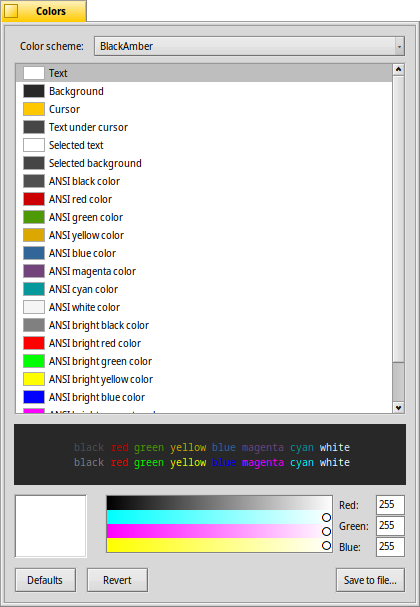Click the scroll down arrow of color list

tap(398, 407)
